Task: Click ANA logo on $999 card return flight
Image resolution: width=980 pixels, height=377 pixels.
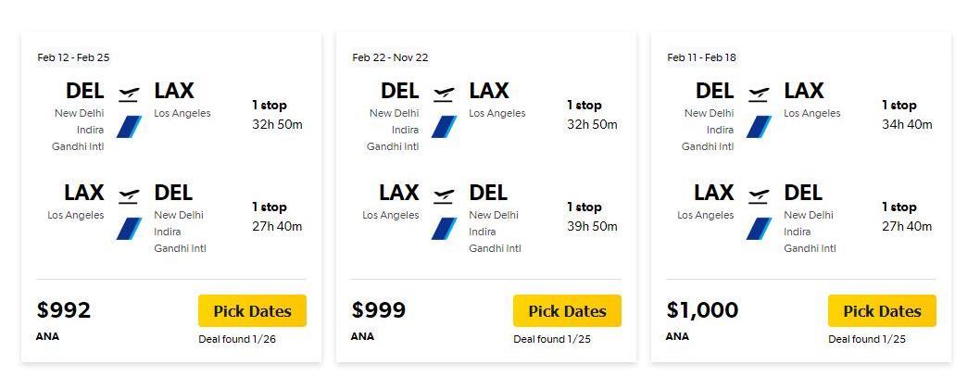Action: (x=444, y=229)
